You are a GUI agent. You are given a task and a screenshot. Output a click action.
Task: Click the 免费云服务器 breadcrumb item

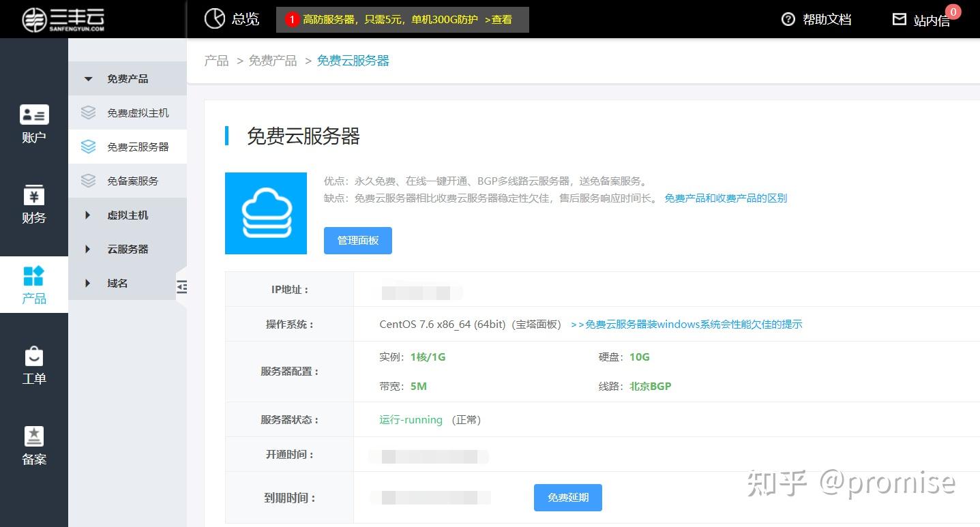[353, 61]
